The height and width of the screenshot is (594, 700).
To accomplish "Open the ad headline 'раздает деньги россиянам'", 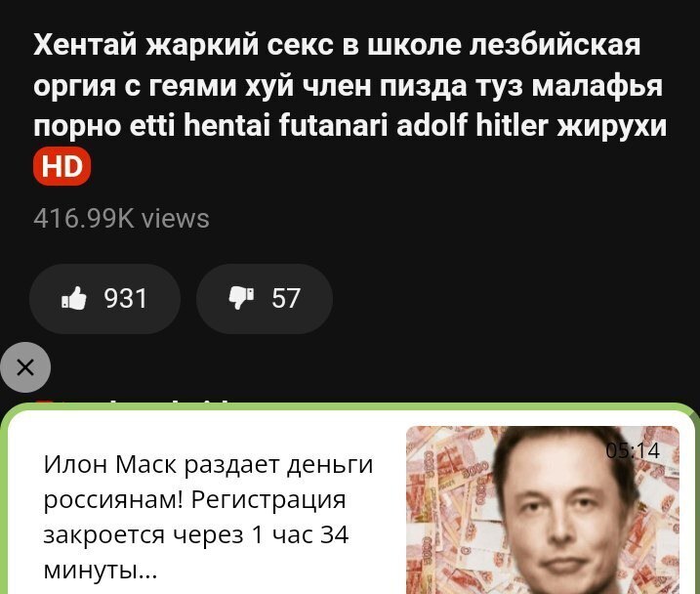I will coord(208,482).
